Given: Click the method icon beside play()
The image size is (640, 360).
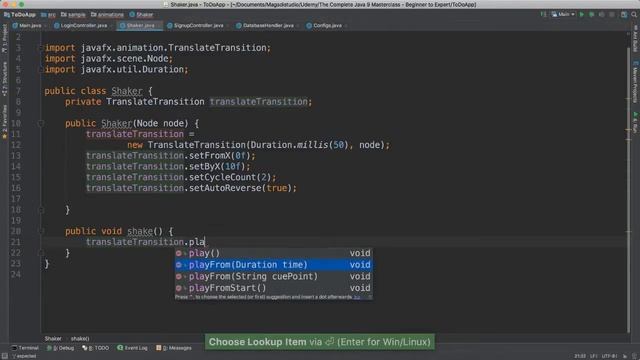Looking at the screenshot, I should (179, 253).
